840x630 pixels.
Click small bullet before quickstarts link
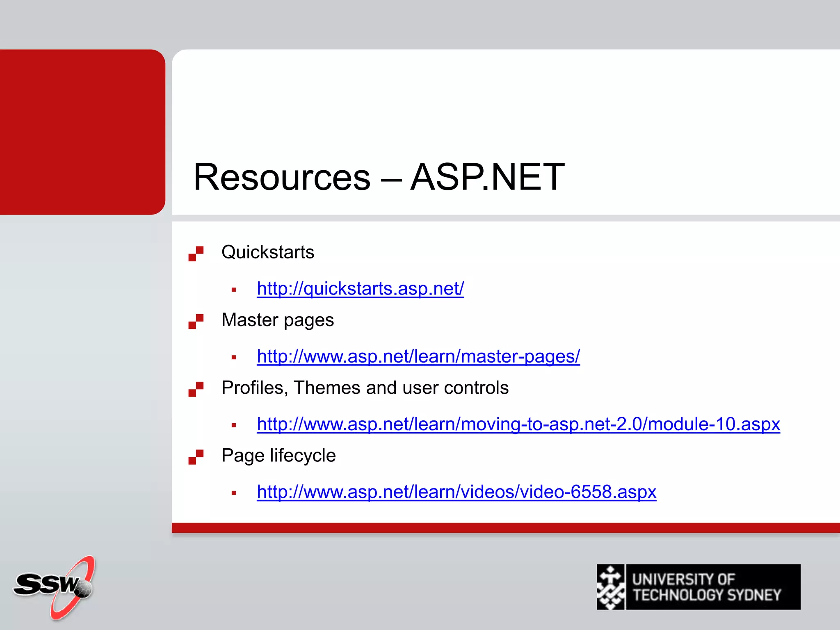[x=234, y=290]
